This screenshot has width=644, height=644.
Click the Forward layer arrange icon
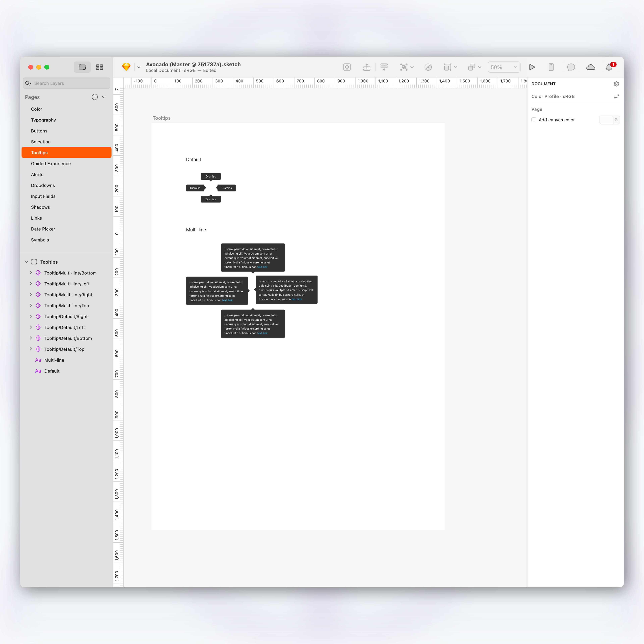[x=367, y=67]
